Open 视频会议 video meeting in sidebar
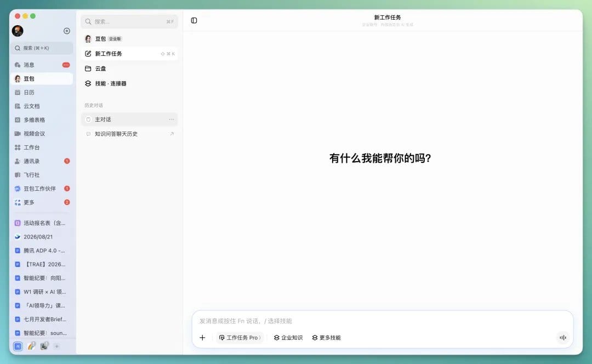This screenshot has height=364, width=592. click(x=42, y=134)
